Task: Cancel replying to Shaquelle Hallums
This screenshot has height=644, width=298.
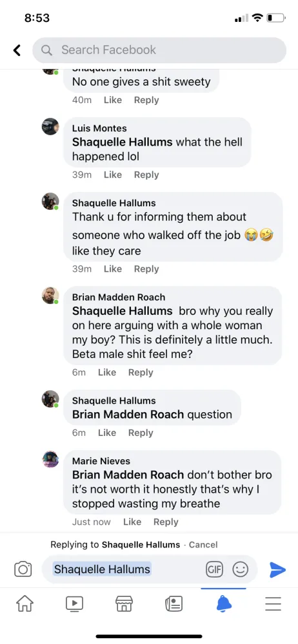Action: click(203, 545)
